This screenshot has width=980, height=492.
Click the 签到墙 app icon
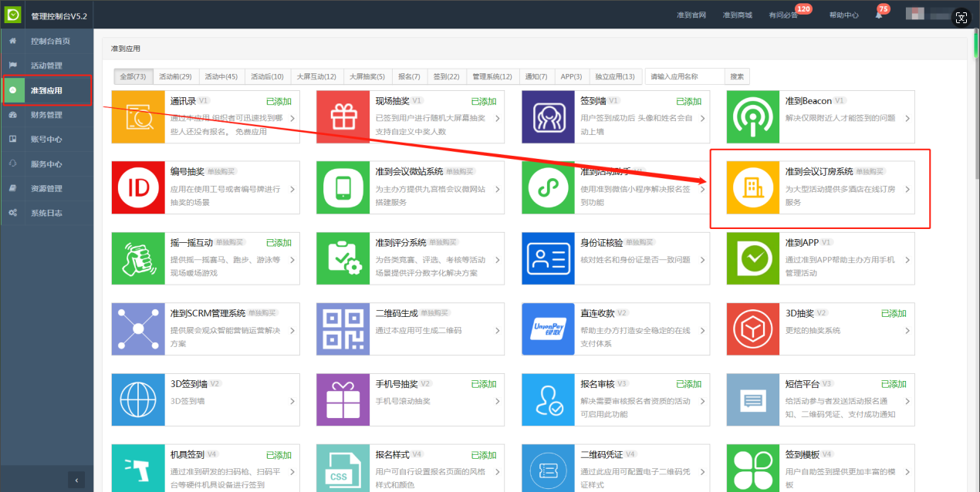[x=549, y=116]
